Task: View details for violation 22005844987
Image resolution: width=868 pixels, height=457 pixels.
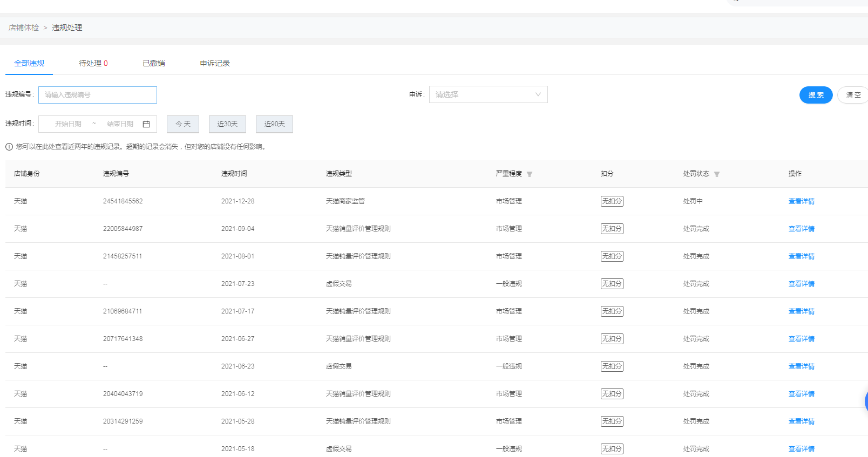Action: 802,229
